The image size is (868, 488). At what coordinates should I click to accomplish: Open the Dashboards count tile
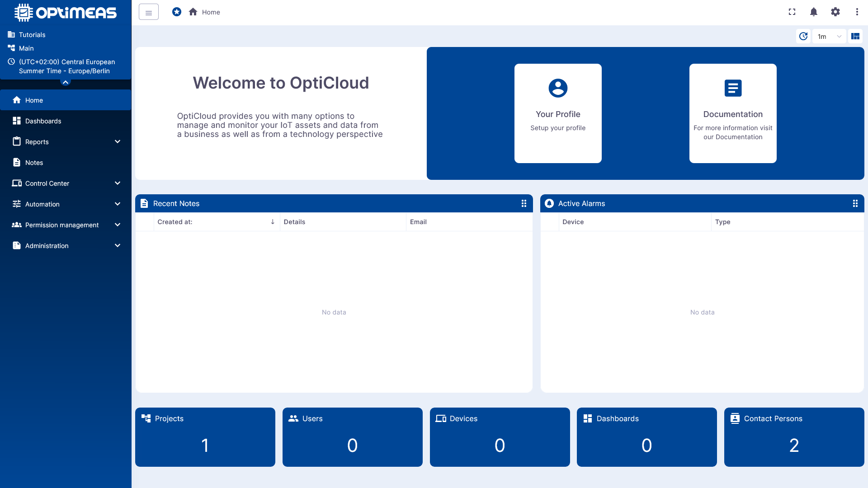pyautogui.click(x=647, y=437)
